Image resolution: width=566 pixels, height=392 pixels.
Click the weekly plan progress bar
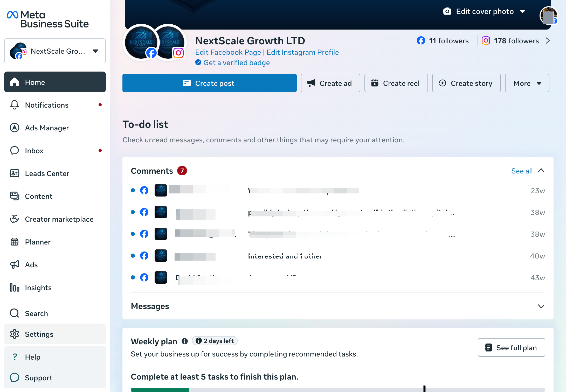(338, 390)
